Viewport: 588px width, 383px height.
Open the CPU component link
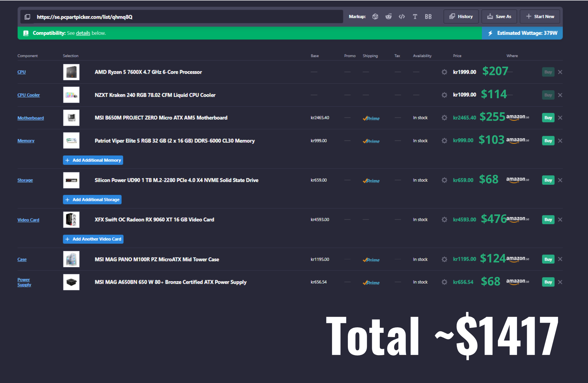coord(21,72)
